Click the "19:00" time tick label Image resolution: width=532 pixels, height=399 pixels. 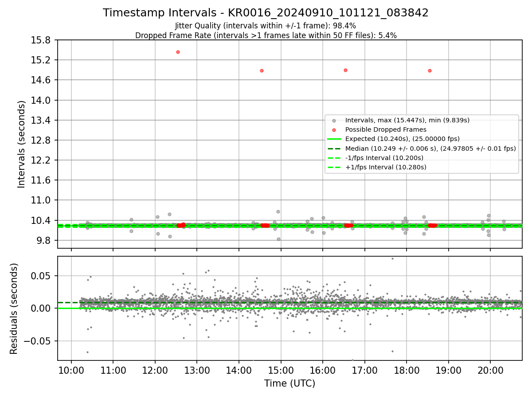448,370
